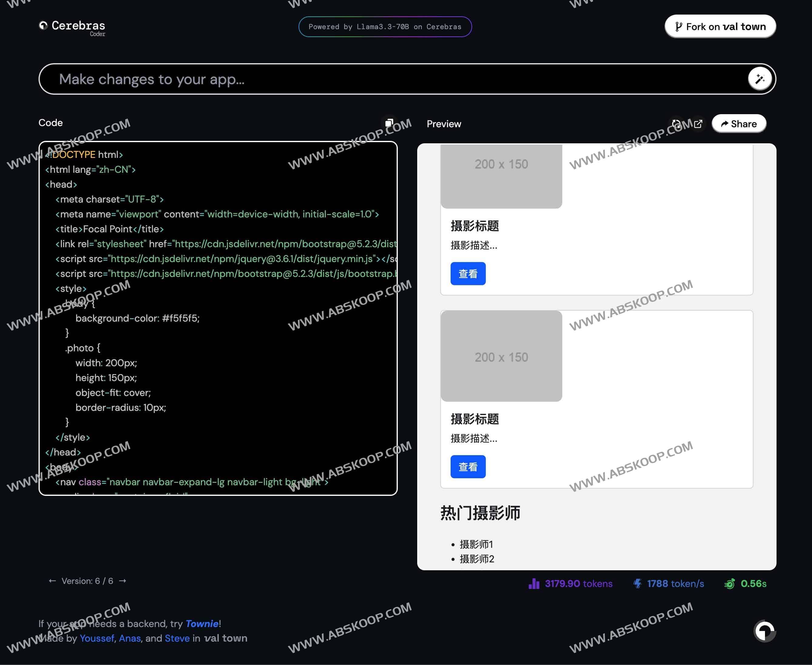Viewport: 812px width, 665px height.
Task: Click the Cerebras Coder logo
Action: pyautogui.click(x=72, y=27)
